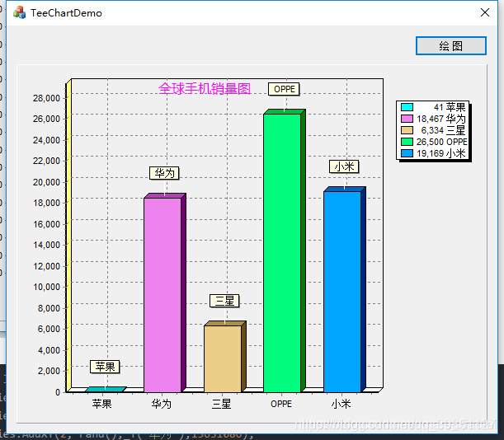
Task: Click legend entry 18,467 华为
Action: pos(433,119)
